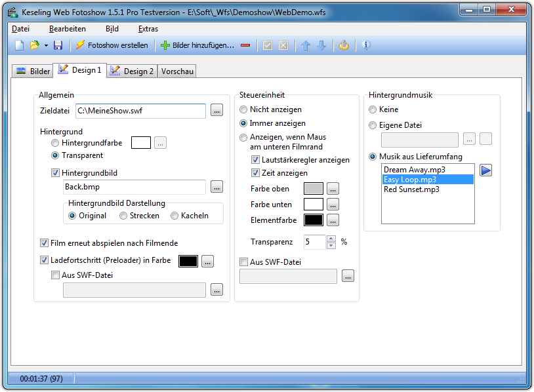Play the selected music with blue arrow
The width and height of the screenshot is (534, 392).
485,170
